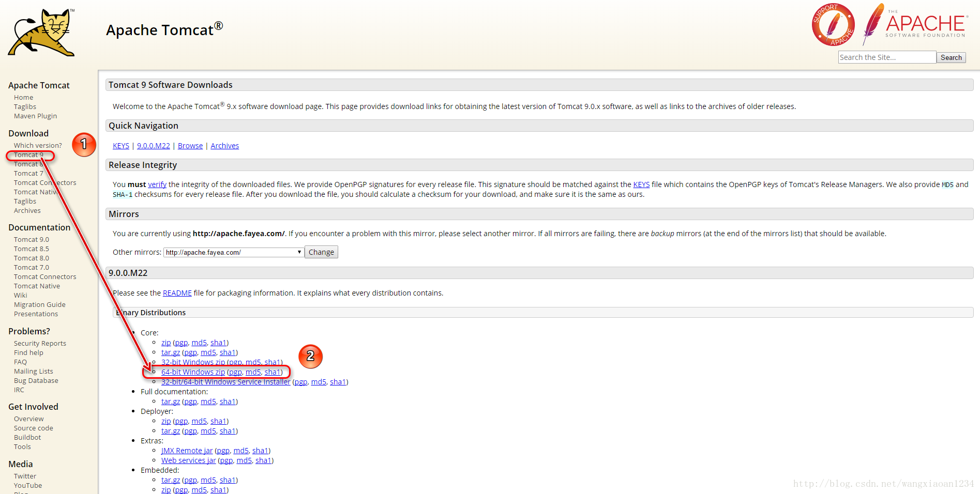Image resolution: width=980 pixels, height=494 pixels.
Task: Download Full documentation tar.gz
Action: pos(171,402)
